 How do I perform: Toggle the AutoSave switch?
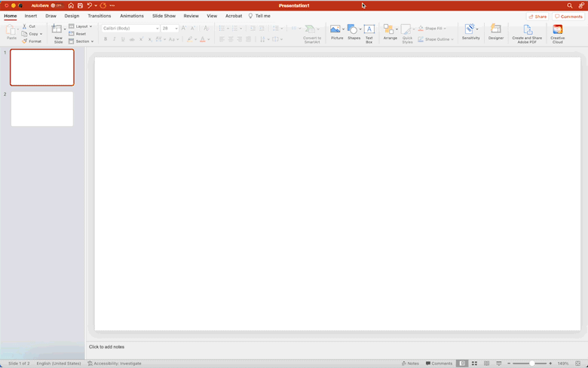55,5
